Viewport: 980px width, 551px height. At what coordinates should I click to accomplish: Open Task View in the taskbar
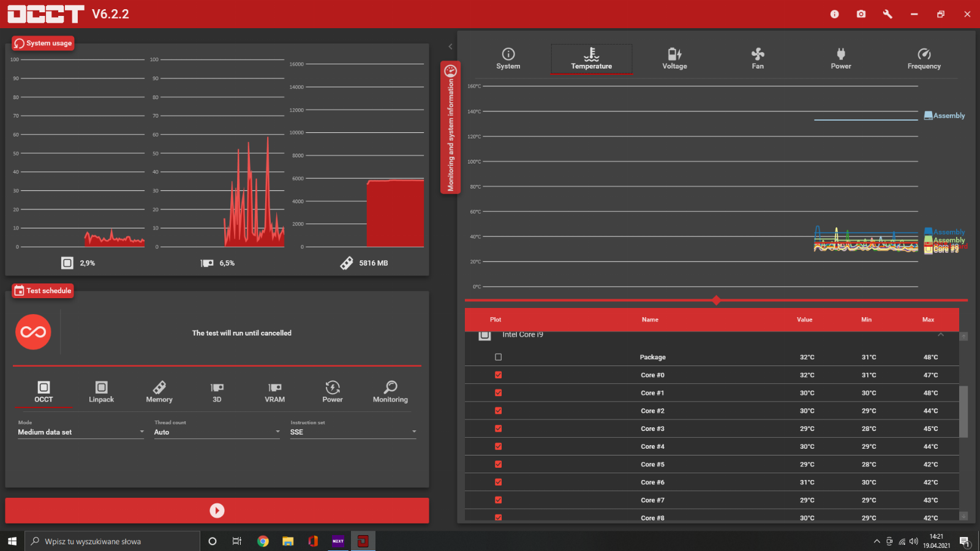click(x=237, y=541)
